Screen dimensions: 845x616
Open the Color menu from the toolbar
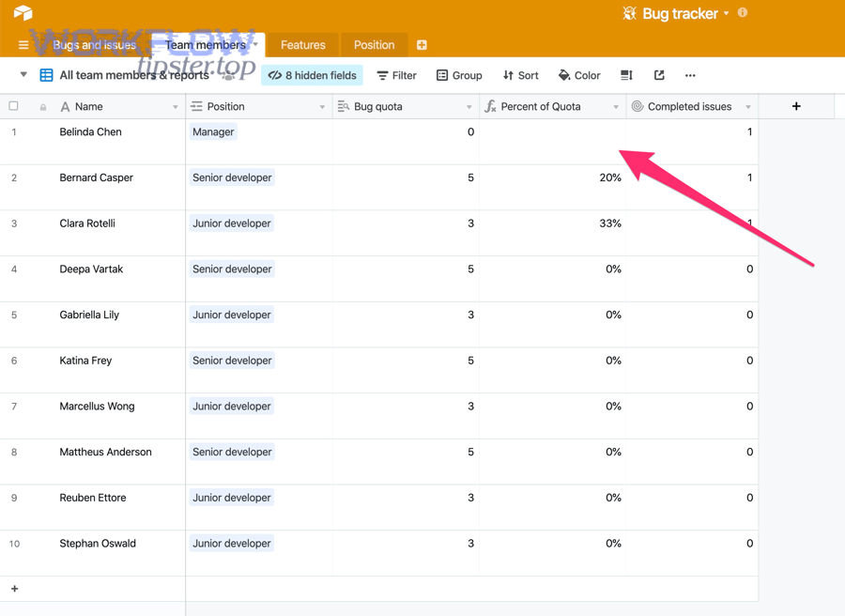(x=579, y=74)
